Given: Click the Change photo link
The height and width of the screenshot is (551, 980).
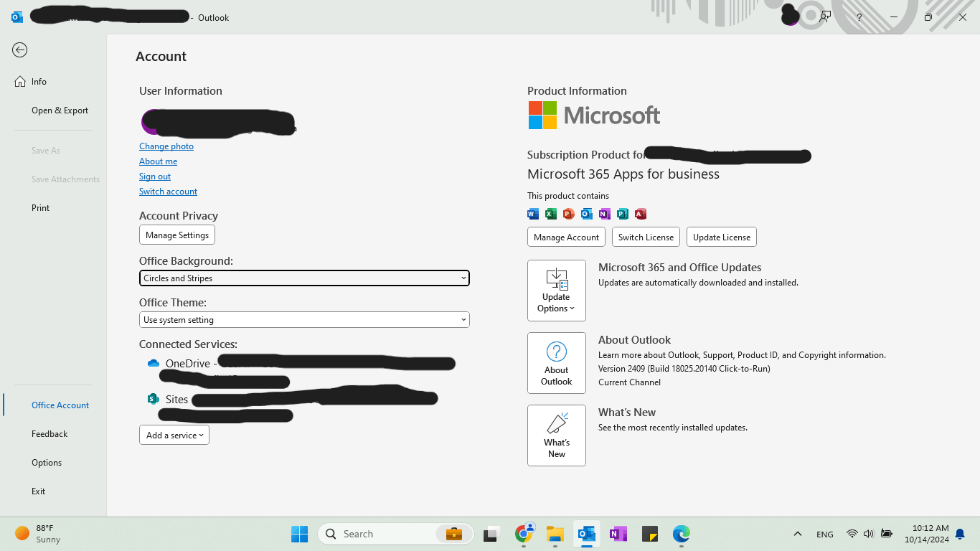Looking at the screenshot, I should [166, 146].
